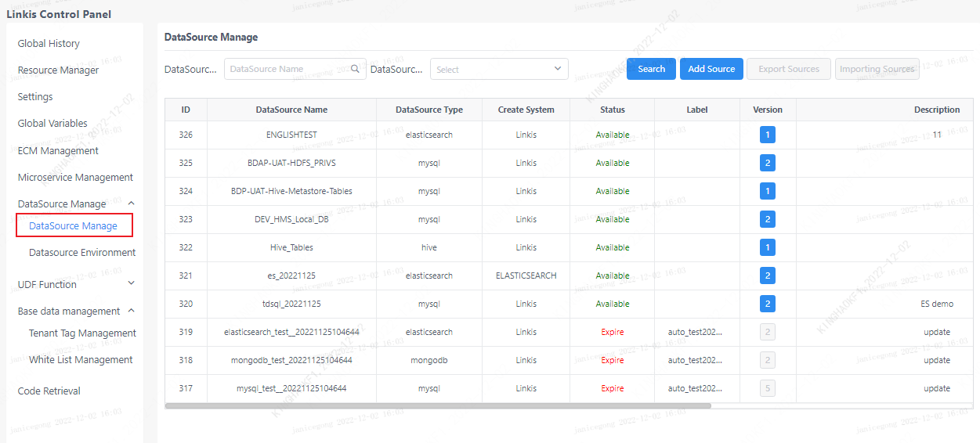The width and height of the screenshot is (980, 443).
Task: Open version badge for ENGLISHTEST row
Action: [x=768, y=135]
